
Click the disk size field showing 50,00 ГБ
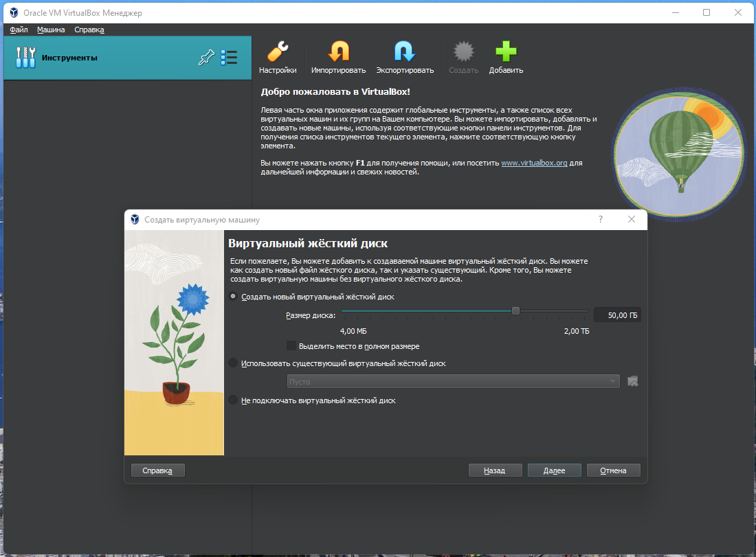(x=617, y=315)
